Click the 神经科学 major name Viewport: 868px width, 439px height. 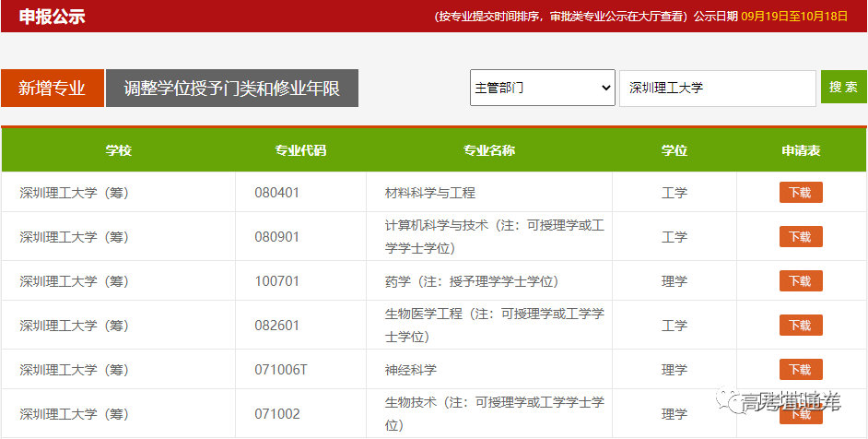(411, 370)
